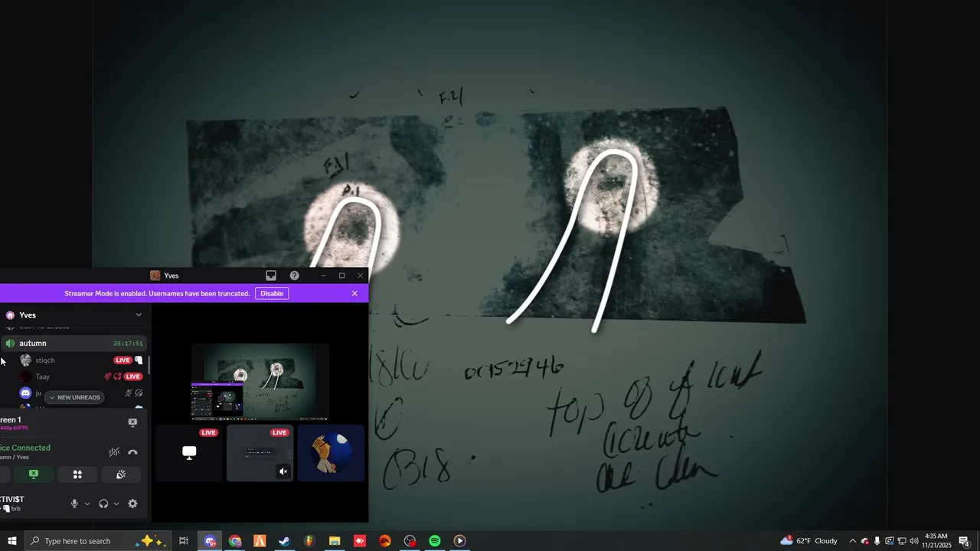Click the taskbar search box
This screenshot has height=551, width=980.
click(x=97, y=541)
